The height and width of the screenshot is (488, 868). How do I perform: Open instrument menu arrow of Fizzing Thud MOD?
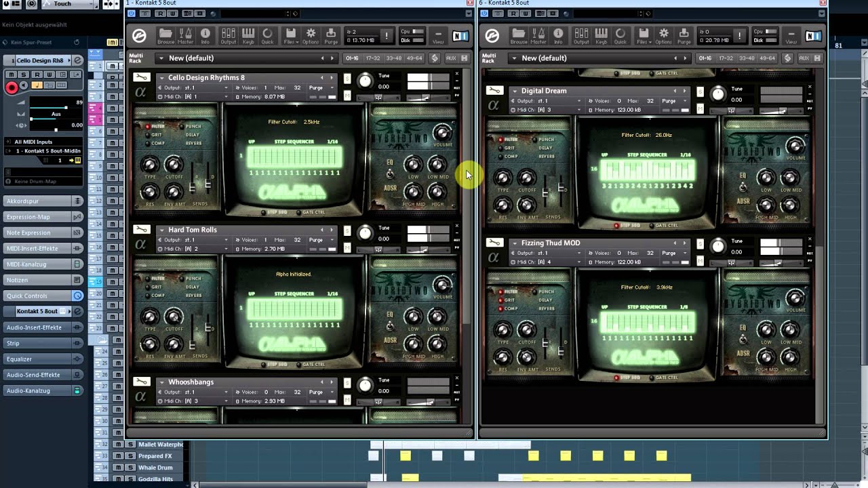click(515, 243)
